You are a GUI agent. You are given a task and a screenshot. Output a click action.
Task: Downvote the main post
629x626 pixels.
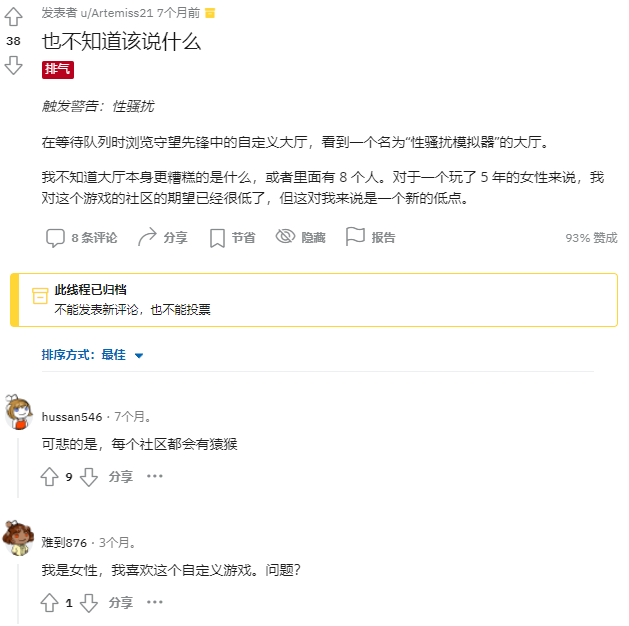pyautogui.click(x=13, y=66)
